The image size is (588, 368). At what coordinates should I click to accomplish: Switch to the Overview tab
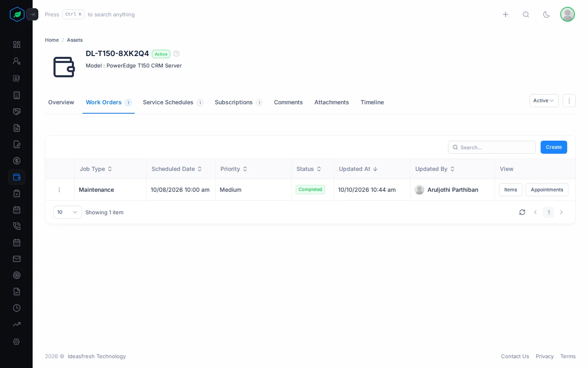coord(61,102)
